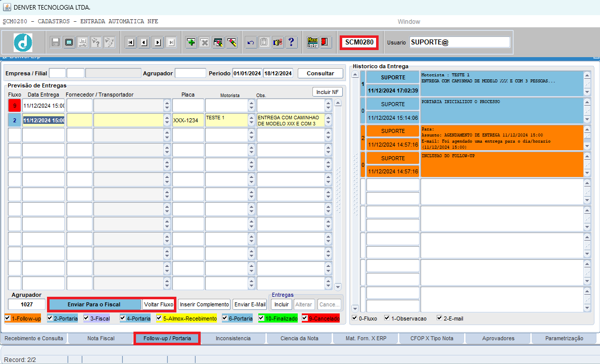600x364 pixels.
Task: Toggle the 5-Almox-Recebimento checkbox
Action: 159,318
